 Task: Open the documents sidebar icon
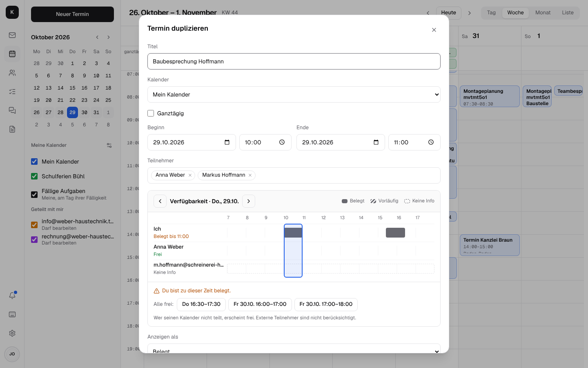(x=12, y=129)
